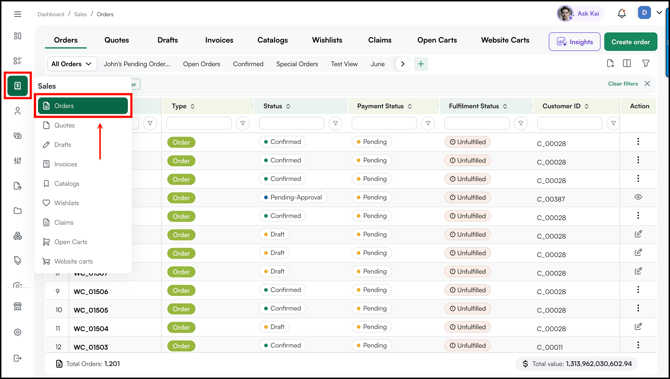Show more views with right chevron
The image size is (670, 379).
pyautogui.click(x=402, y=64)
